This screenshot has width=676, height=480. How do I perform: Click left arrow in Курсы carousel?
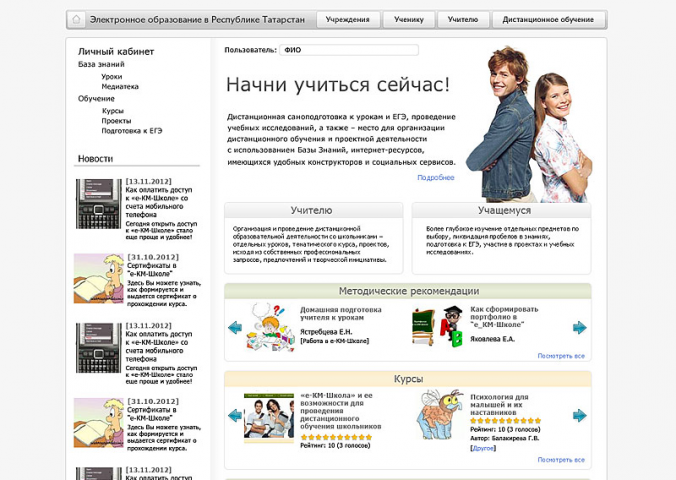click(235, 416)
